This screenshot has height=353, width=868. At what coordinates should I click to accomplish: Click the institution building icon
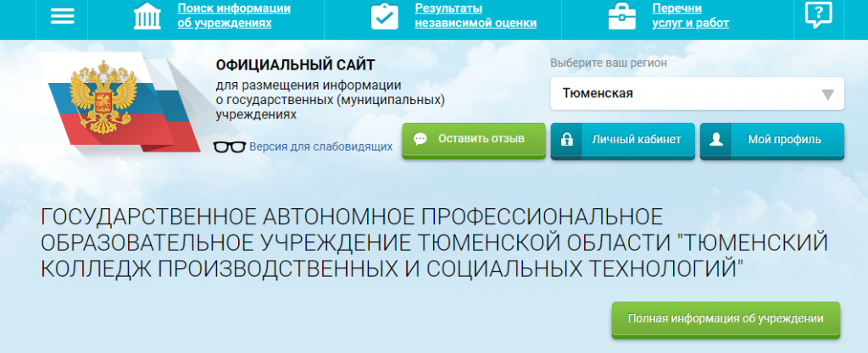pos(147,16)
